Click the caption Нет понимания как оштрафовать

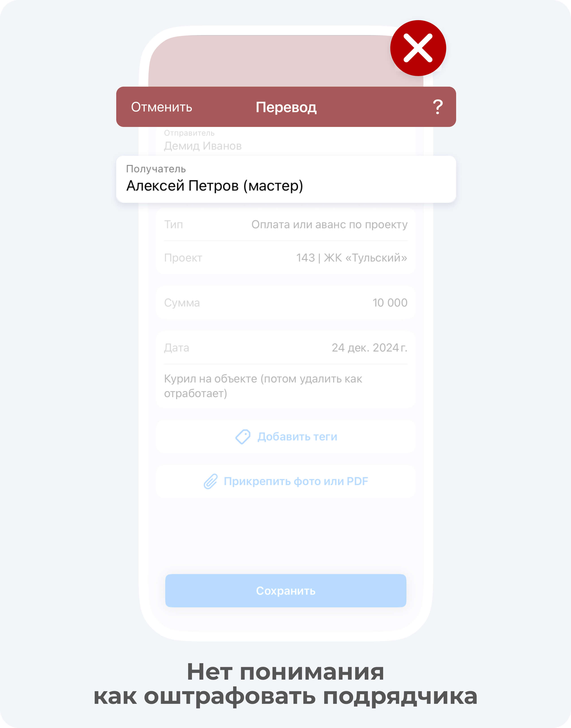click(x=285, y=684)
